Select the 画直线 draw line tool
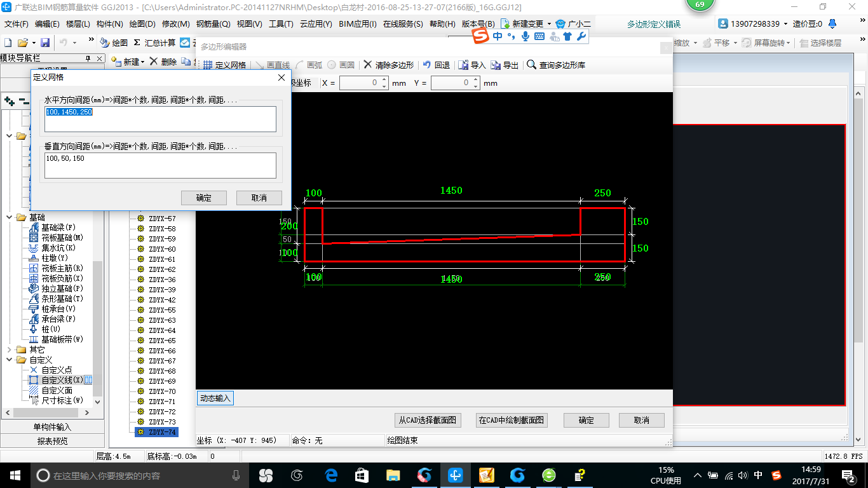The height and width of the screenshot is (488, 868). (x=273, y=65)
